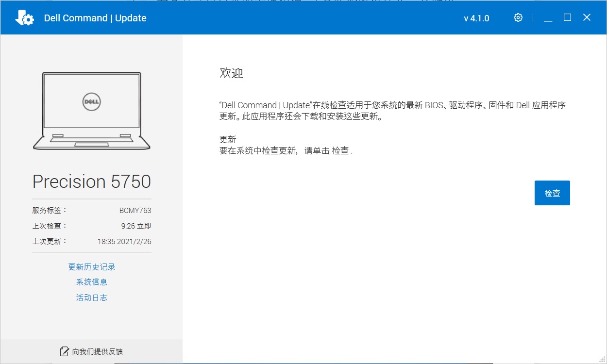Click the round Dell logo on laptop screen
Screen dimensions: 607x364
(92, 101)
